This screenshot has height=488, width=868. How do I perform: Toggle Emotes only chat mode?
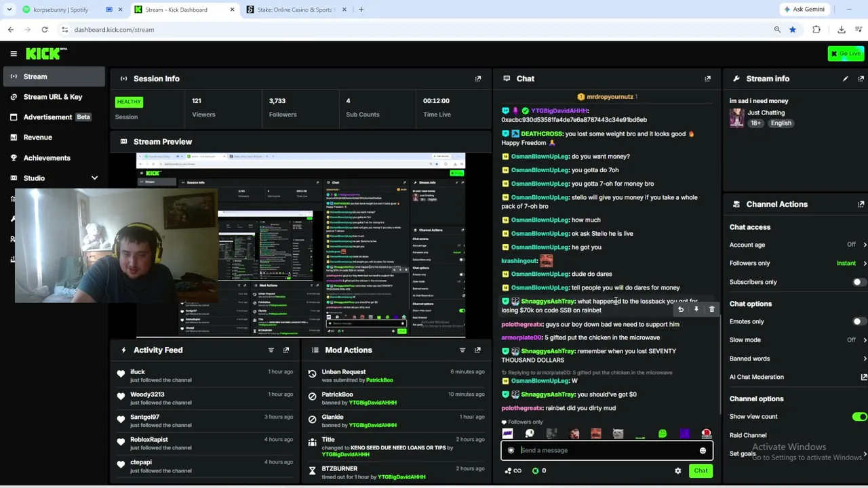tap(859, 321)
